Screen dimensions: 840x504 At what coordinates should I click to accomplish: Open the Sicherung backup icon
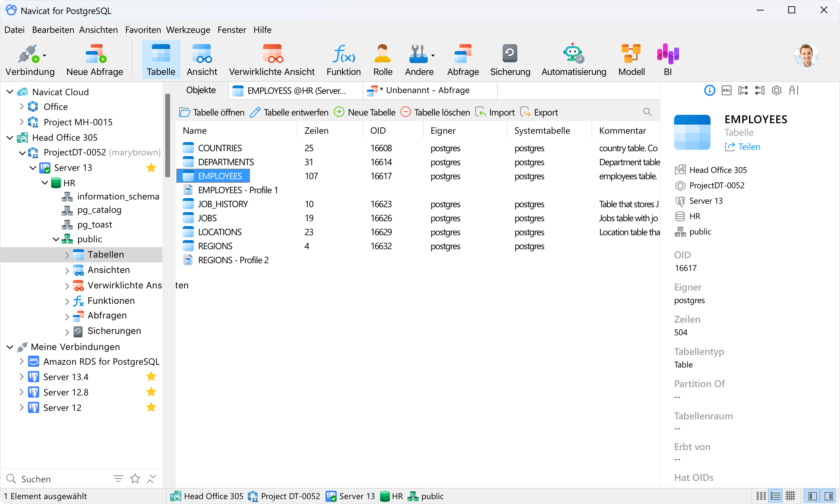[x=510, y=60]
